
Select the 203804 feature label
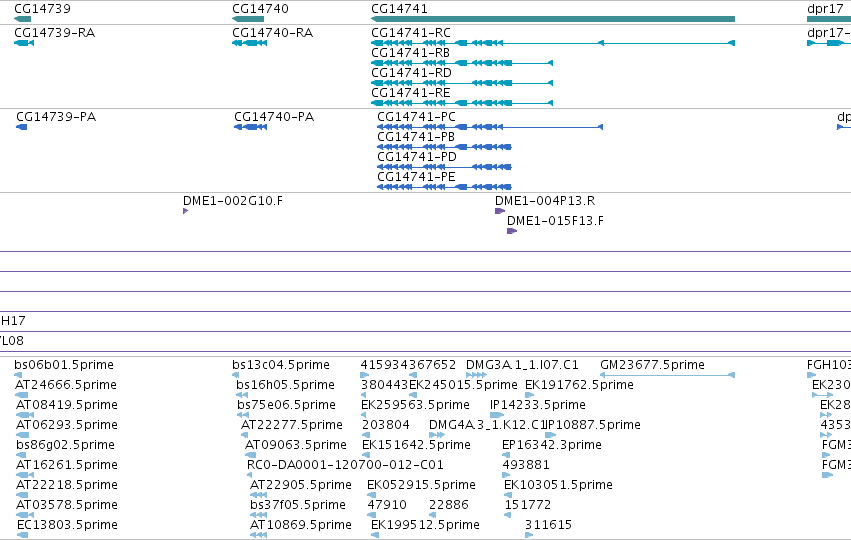(x=385, y=425)
